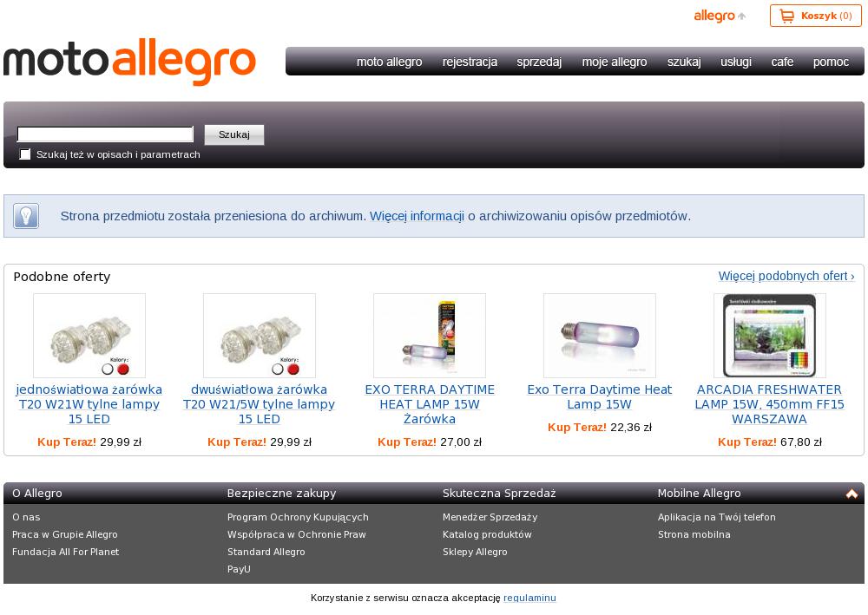Viewport: 868px width, 615px height.
Task: Enable 'Szukaj też w opisach i parametrach' checkbox
Action: click(x=25, y=154)
